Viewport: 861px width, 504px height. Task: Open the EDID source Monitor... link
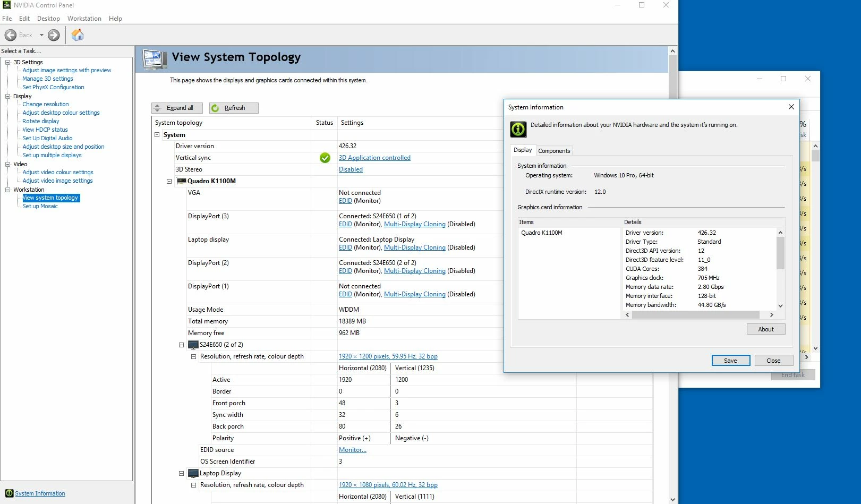353,450
